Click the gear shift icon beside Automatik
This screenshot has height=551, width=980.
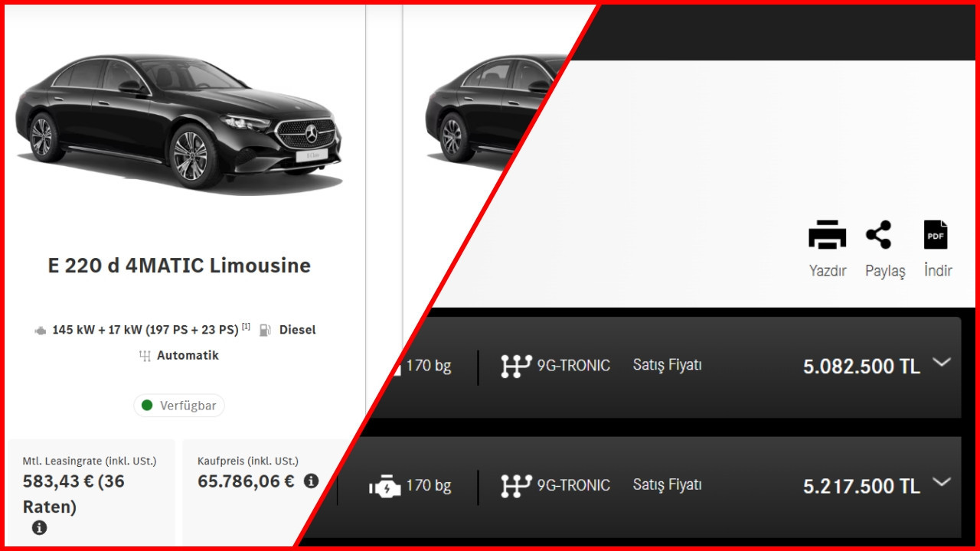tap(145, 356)
